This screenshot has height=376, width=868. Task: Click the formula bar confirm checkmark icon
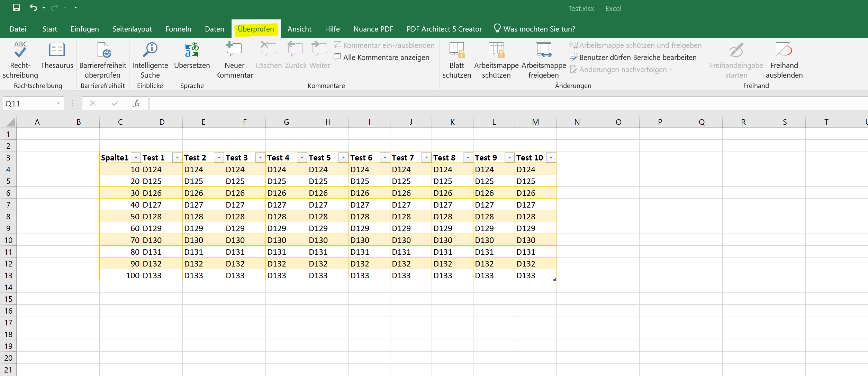(x=115, y=103)
